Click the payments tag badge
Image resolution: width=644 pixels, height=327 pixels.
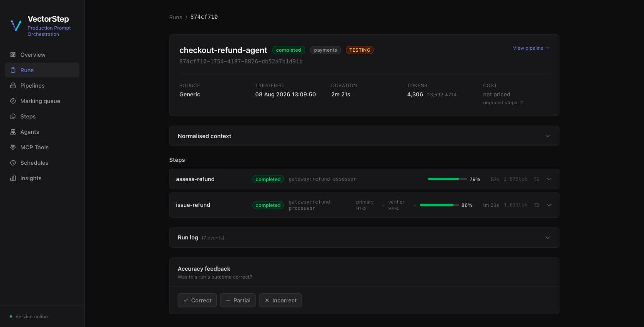326,50
